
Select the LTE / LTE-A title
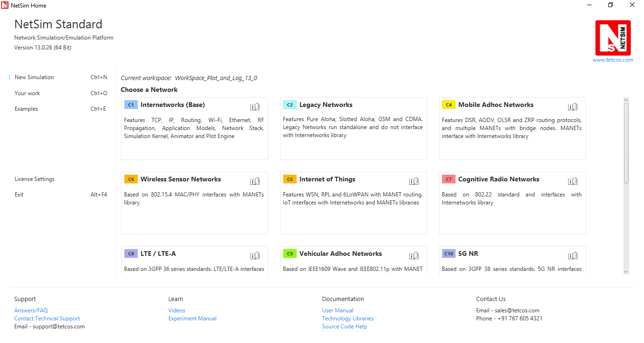coord(158,254)
